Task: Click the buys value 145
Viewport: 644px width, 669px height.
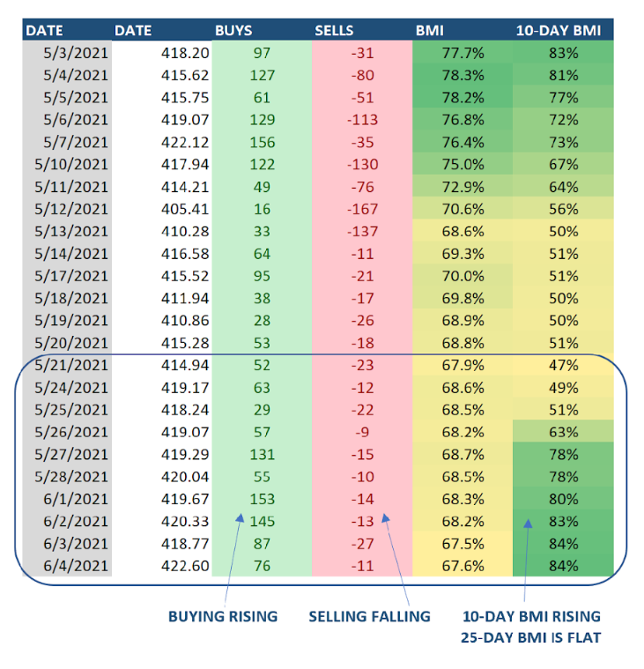Action: click(x=263, y=521)
